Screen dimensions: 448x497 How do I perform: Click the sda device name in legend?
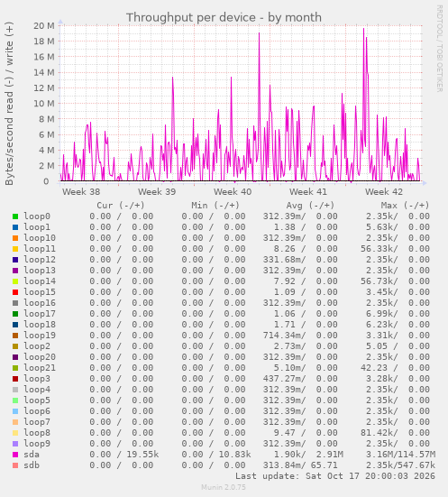coord(32,455)
